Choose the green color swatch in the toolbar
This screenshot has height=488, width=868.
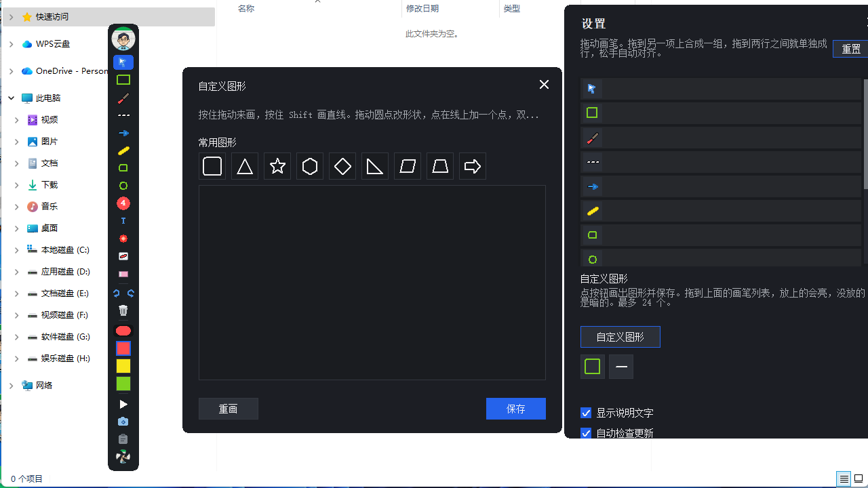[x=123, y=384]
